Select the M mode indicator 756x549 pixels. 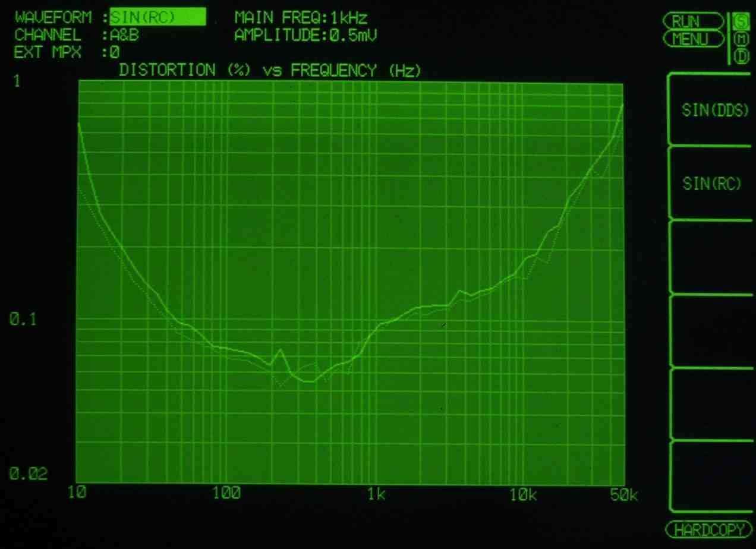[x=741, y=39]
